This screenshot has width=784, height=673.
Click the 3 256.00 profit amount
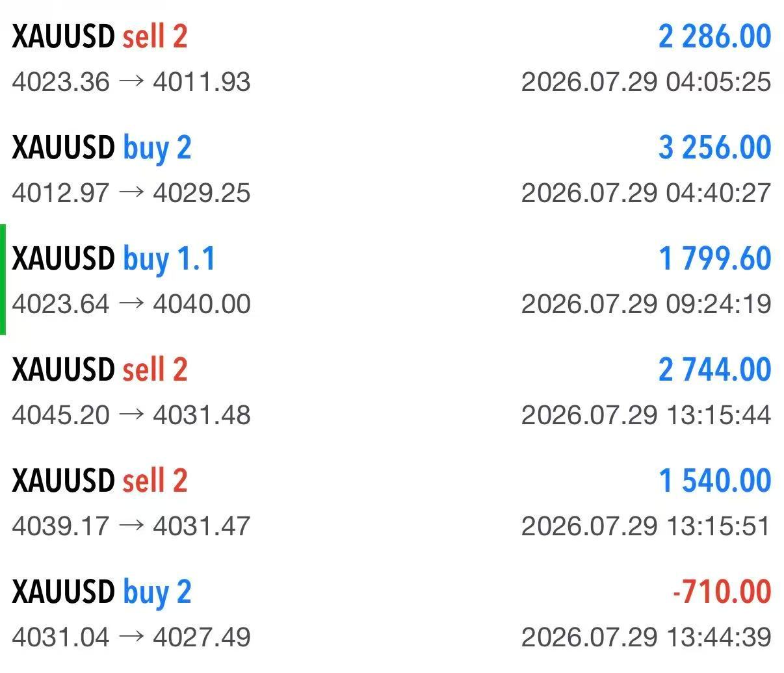pos(714,147)
